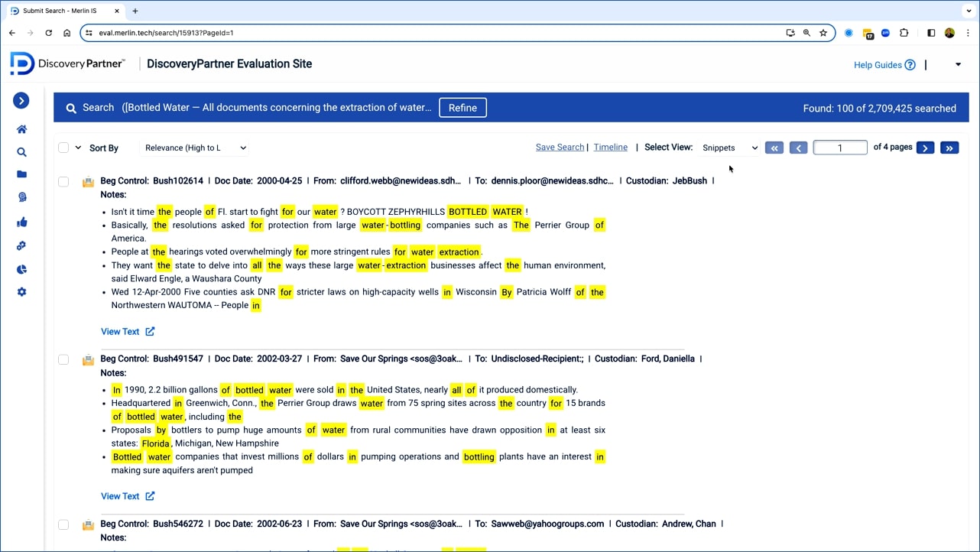
Task: Check the Bush491547 document checkbox
Action: coord(63,359)
